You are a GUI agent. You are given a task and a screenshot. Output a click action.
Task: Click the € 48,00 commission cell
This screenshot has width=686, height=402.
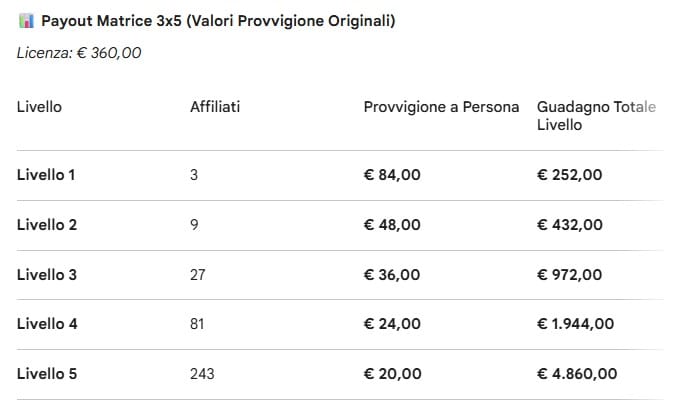point(392,225)
